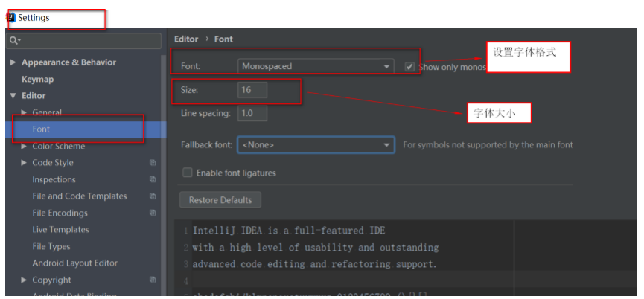
Task: Click the Editor breadcrumb link
Action: [x=186, y=39]
